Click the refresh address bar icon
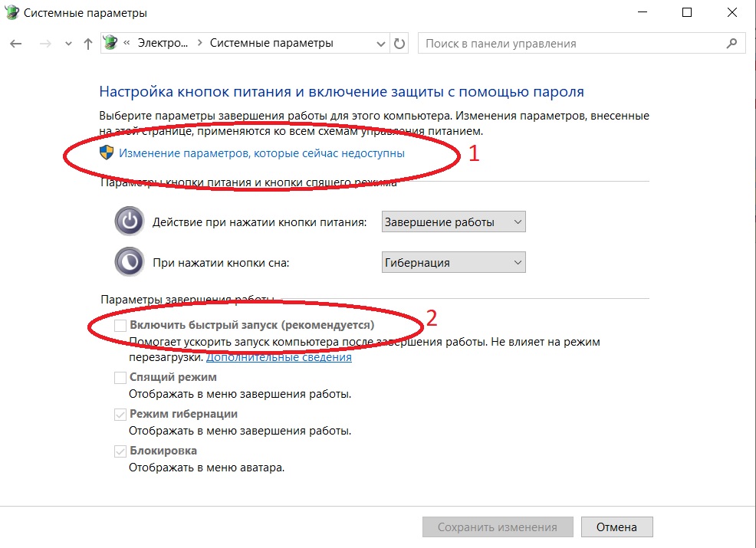Screen dimensions: 756x548 (399, 44)
